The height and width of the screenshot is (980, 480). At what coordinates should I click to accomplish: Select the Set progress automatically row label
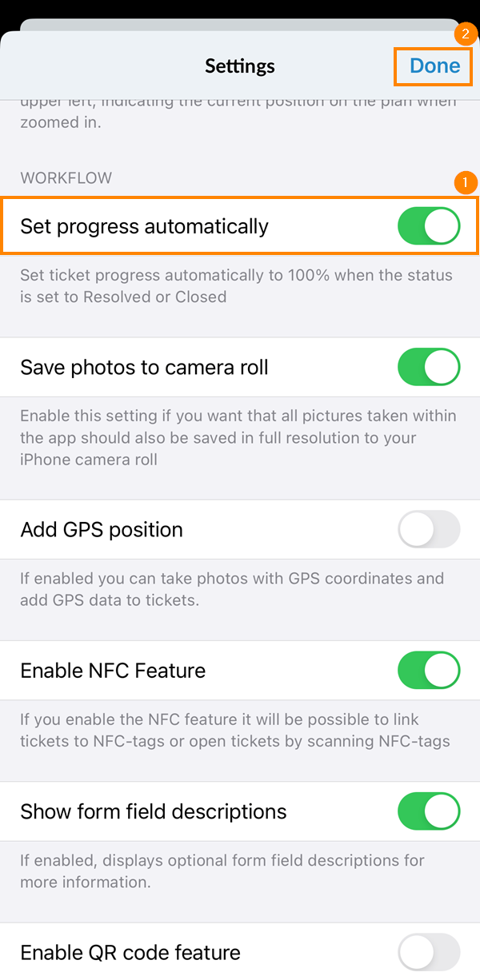145,227
